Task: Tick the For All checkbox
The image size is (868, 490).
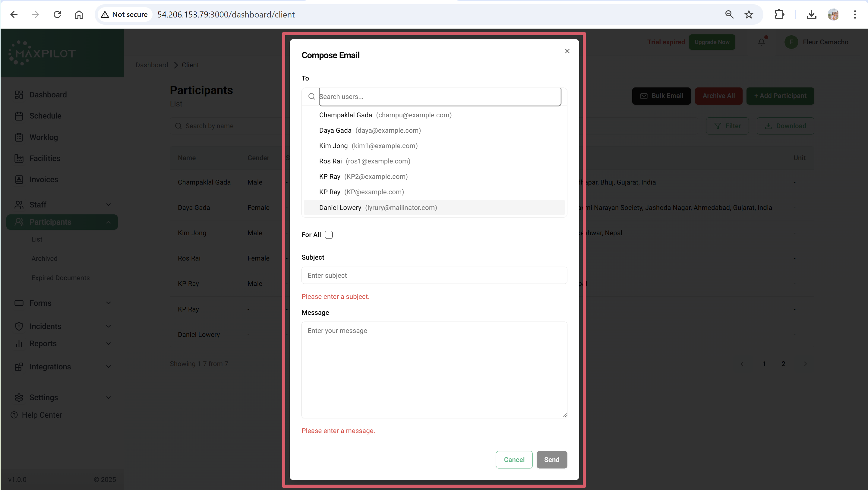Action: pyautogui.click(x=329, y=235)
